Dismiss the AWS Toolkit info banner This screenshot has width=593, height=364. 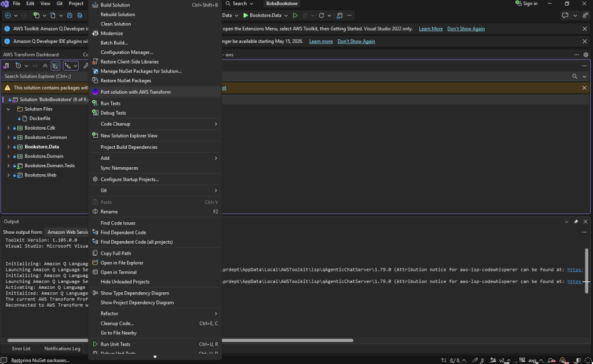tap(585, 29)
